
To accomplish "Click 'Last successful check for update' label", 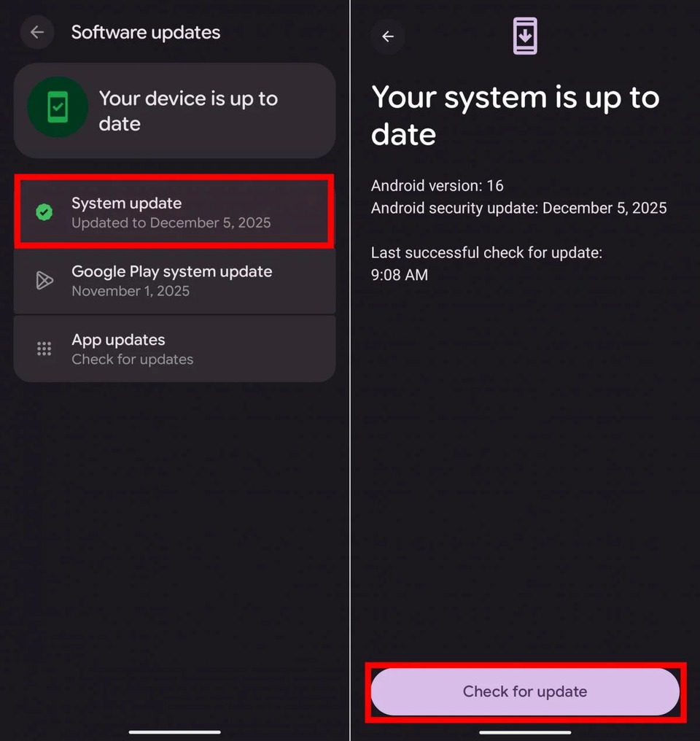I will (486, 253).
